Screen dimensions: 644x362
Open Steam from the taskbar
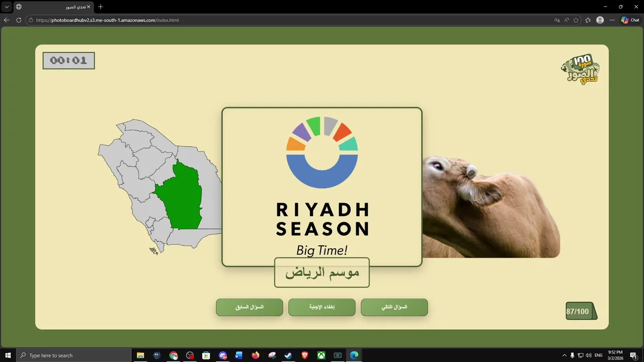click(288, 355)
